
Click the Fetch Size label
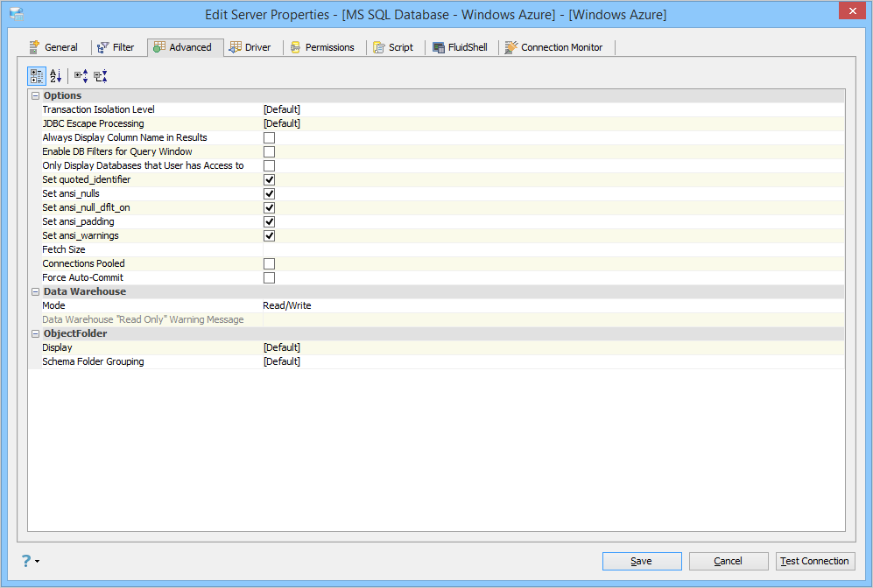63,249
